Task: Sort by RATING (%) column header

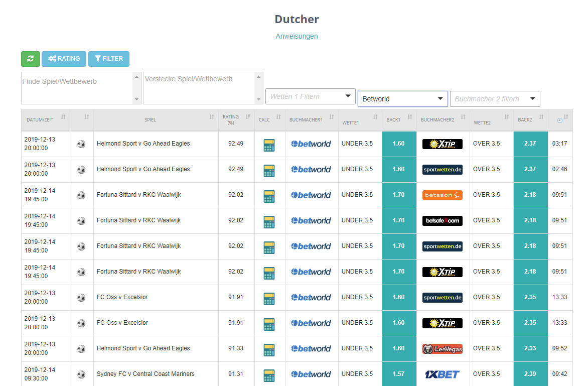Action: coord(236,119)
